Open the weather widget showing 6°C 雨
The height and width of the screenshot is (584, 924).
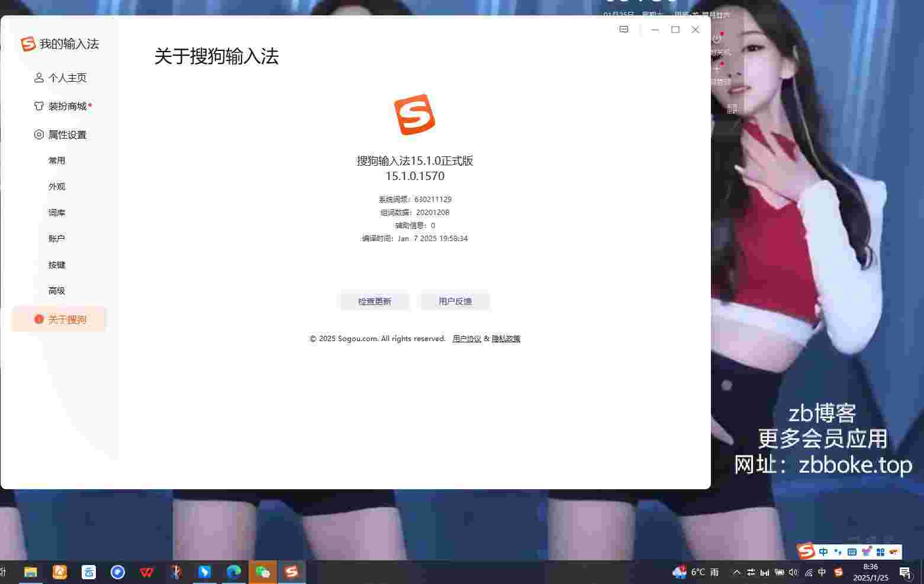click(x=696, y=572)
